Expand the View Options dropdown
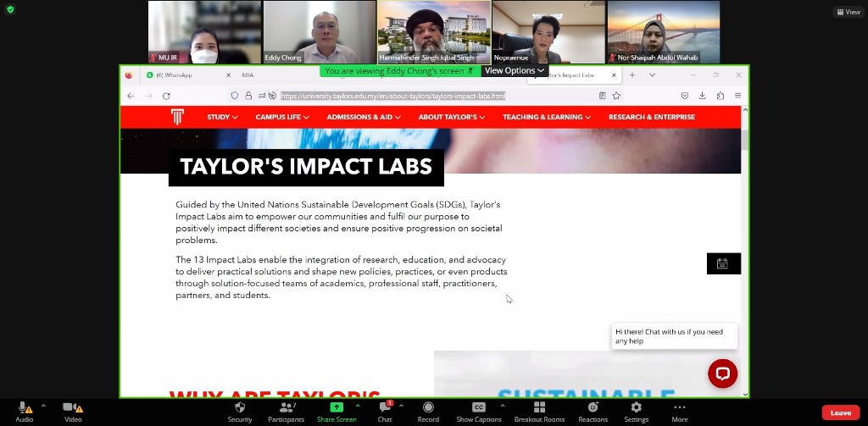 [514, 71]
